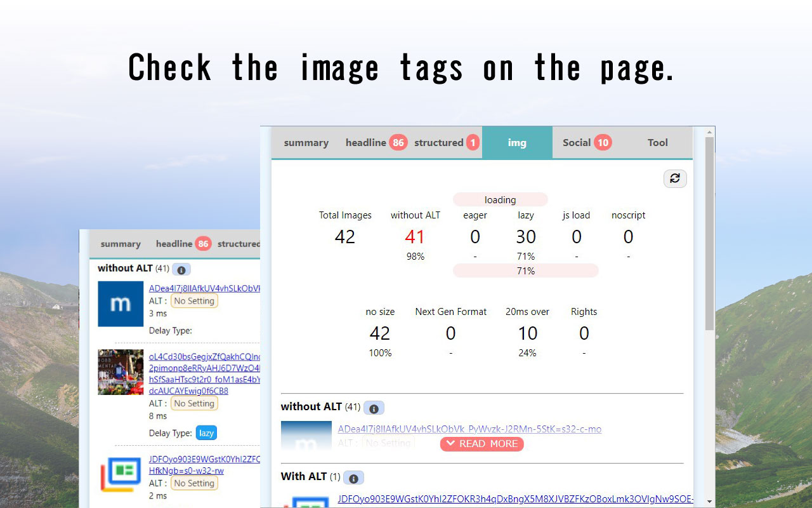The height and width of the screenshot is (508, 812).
Task: Click the '1' badge on the structured tab
Action: coord(473,142)
